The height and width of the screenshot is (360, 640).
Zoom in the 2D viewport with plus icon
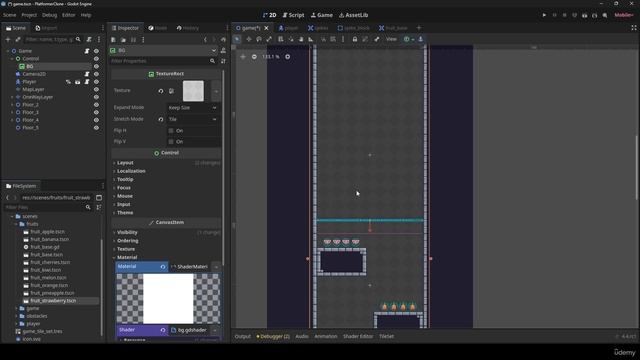[x=288, y=57]
